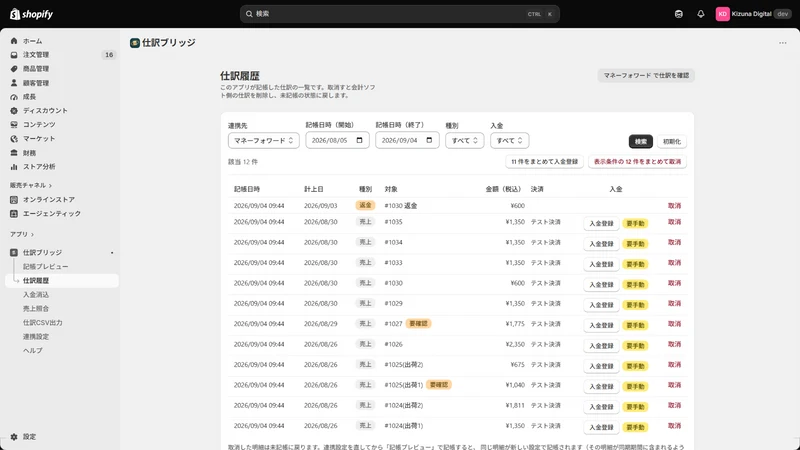Click the black 検索 button

click(641, 141)
